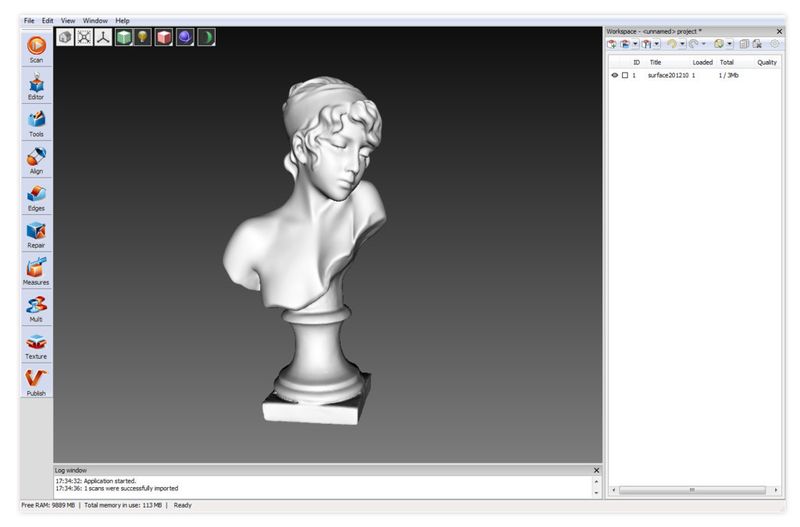Click the Workspace horizontal scrollbar thumb

(x=692, y=490)
